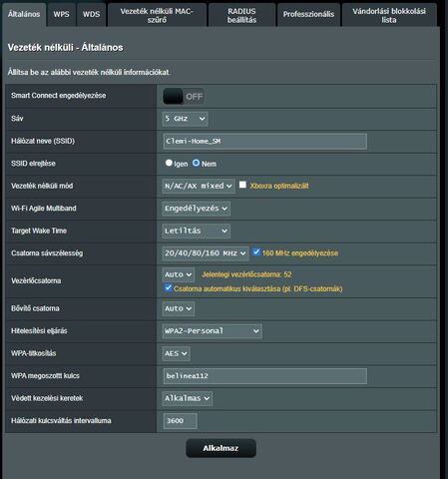Click the Védett kezelési keretek label
The width and height of the screenshot is (448, 479).
47,398
